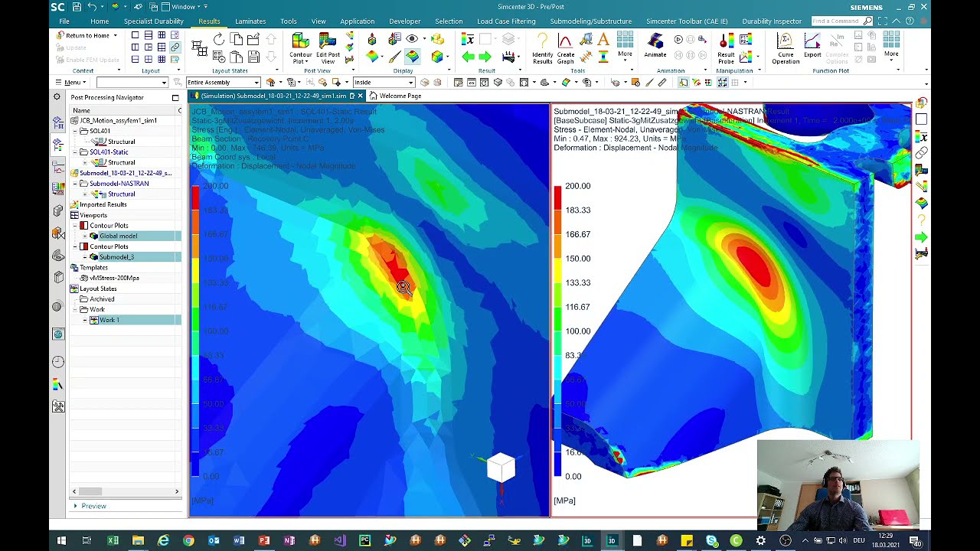Open the File menu
980x551 pixels.
[x=64, y=21]
